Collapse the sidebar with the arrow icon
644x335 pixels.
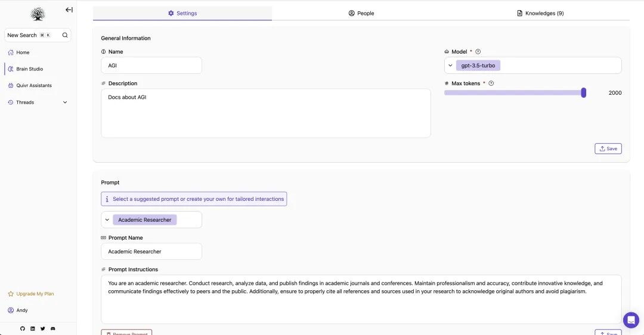(69, 10)
